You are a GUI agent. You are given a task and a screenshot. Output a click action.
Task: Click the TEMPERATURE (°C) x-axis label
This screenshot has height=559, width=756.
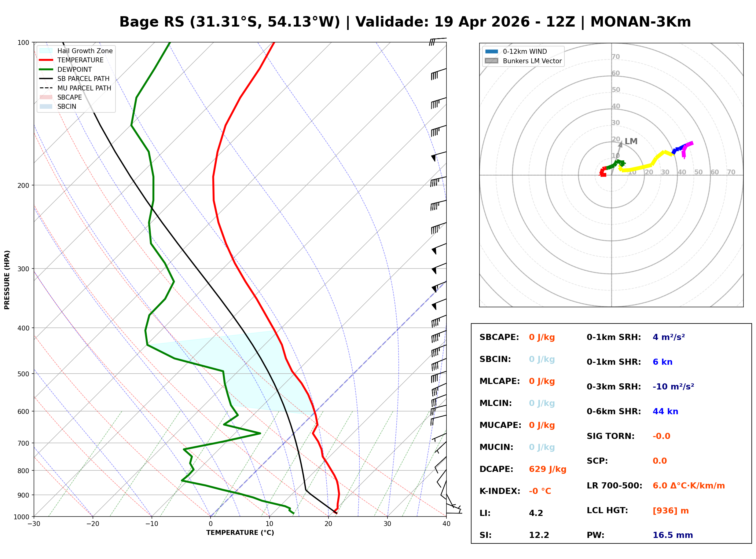[x=240, y=533]
